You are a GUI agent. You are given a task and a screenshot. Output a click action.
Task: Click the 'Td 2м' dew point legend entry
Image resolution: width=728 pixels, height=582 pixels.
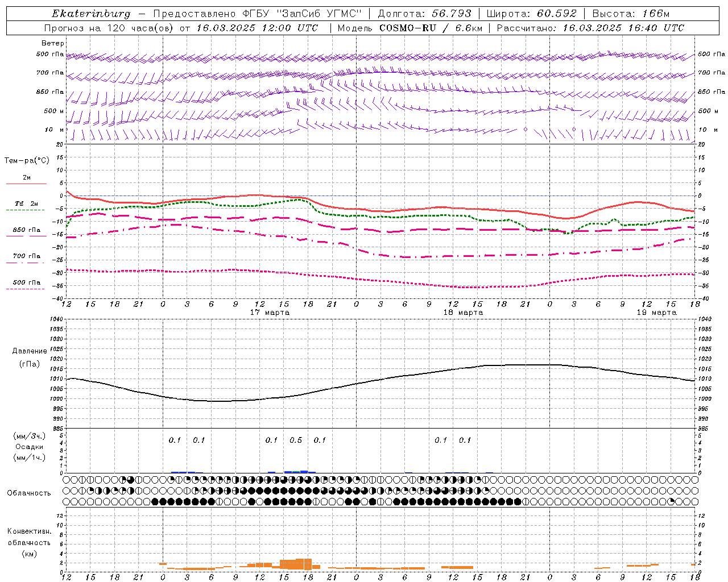coord(27,203)
